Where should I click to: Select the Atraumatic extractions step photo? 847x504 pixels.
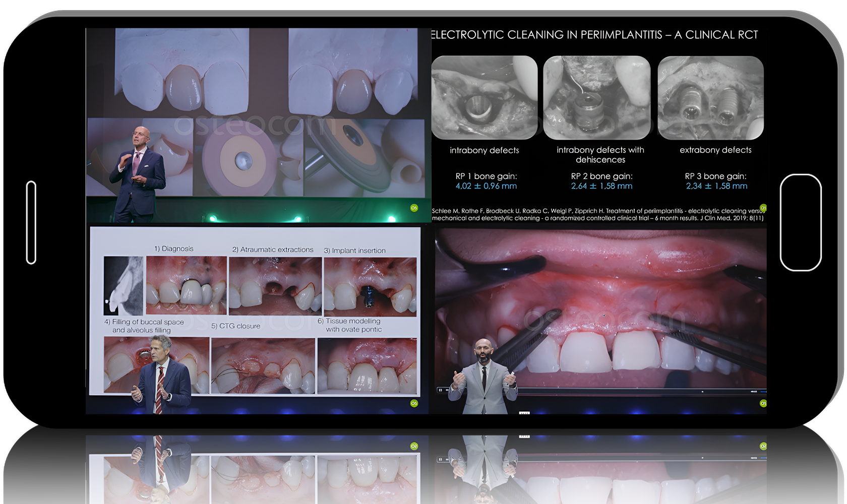(275, 286)
